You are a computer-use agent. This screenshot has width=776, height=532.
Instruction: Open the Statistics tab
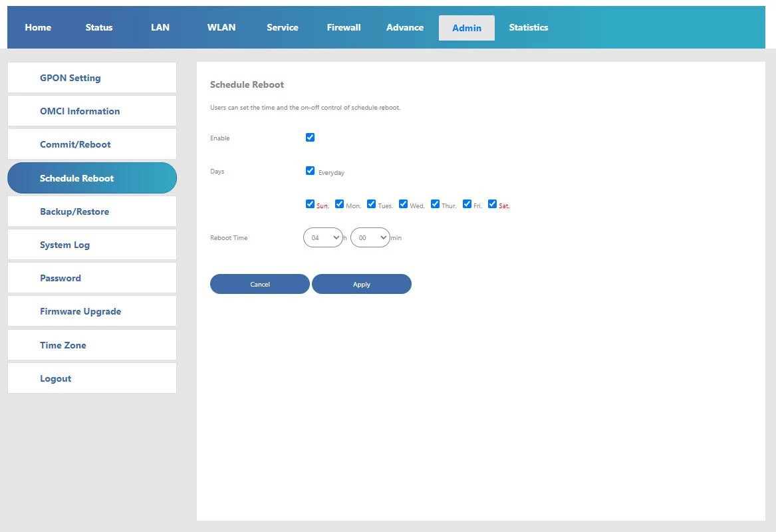click(x=529, y=27)
